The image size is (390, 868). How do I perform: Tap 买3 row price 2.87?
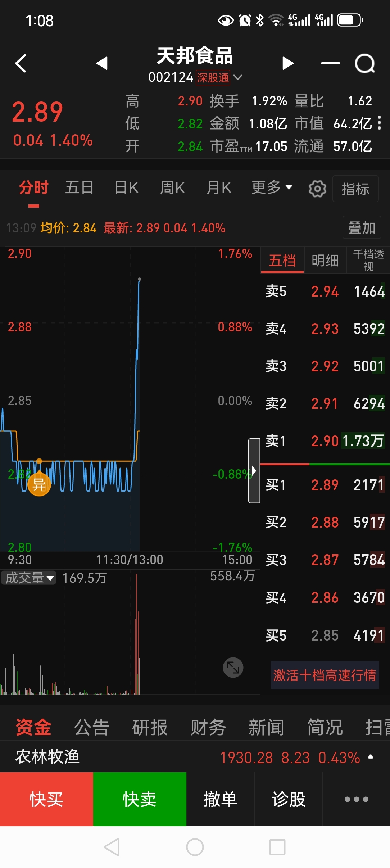(325, 560)
